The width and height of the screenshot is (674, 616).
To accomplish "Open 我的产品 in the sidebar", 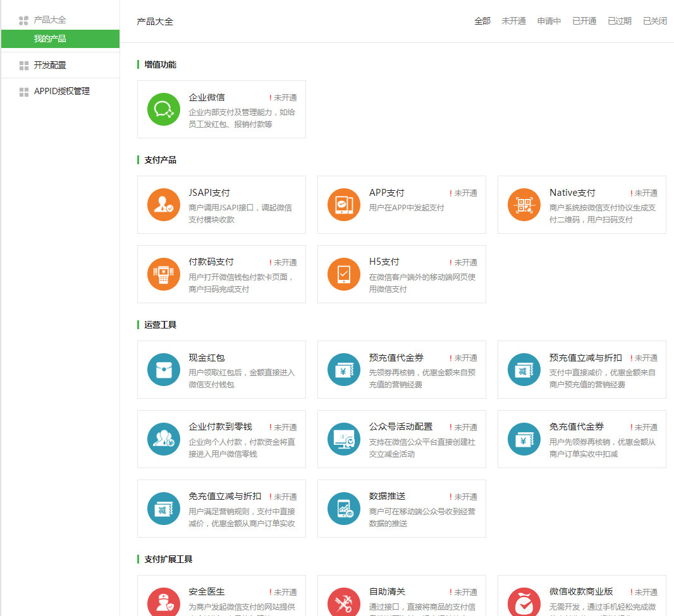I will coord(60,39).
